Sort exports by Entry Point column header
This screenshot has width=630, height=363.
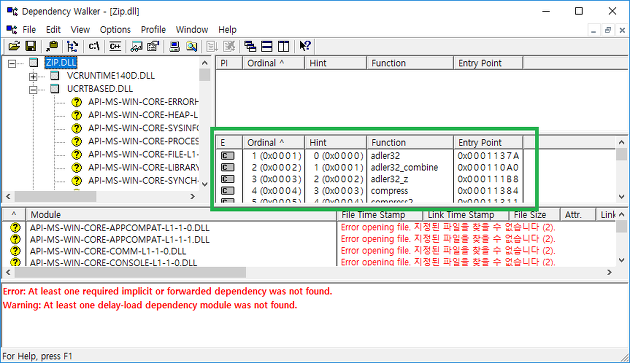pyautogui.click(x=488, y=142)
